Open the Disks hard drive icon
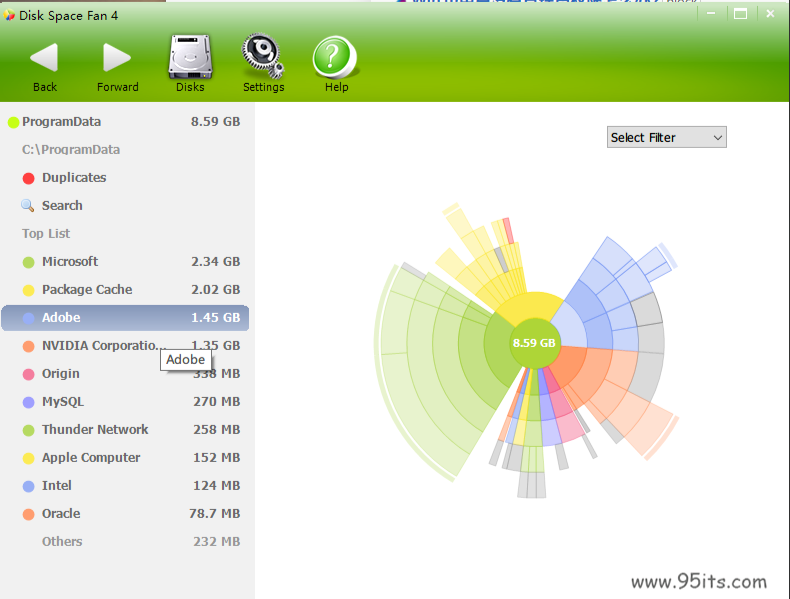This screenshot has width=790, height=599. point(190,56)
